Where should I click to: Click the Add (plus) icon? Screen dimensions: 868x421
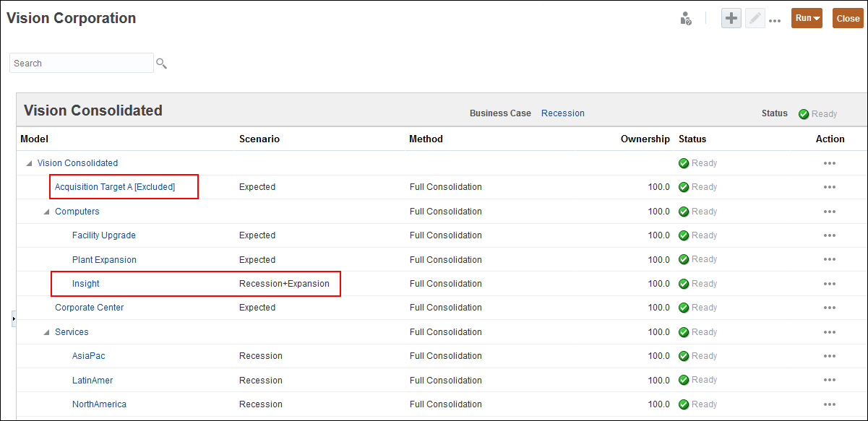coord(731,19)
